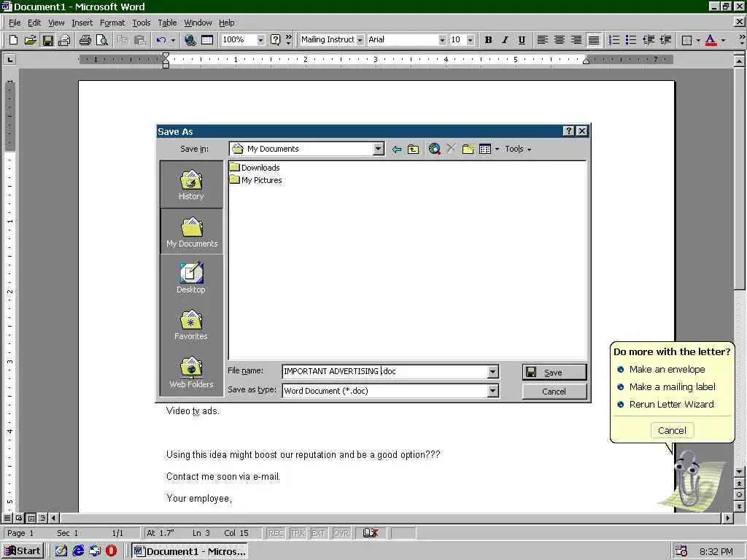Toggle REC macro recording in status bar
Viewport: 747px width, 560px height.
click(x=276, y=533)
